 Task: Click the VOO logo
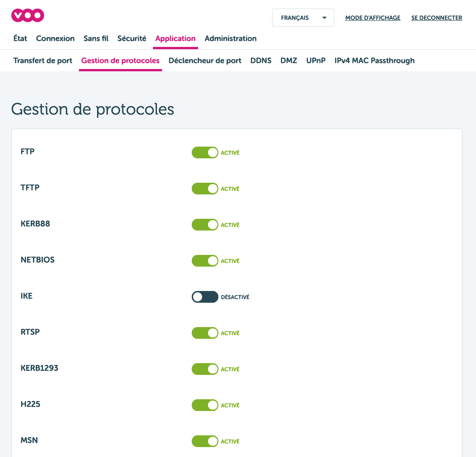click(x=28, y=16)
